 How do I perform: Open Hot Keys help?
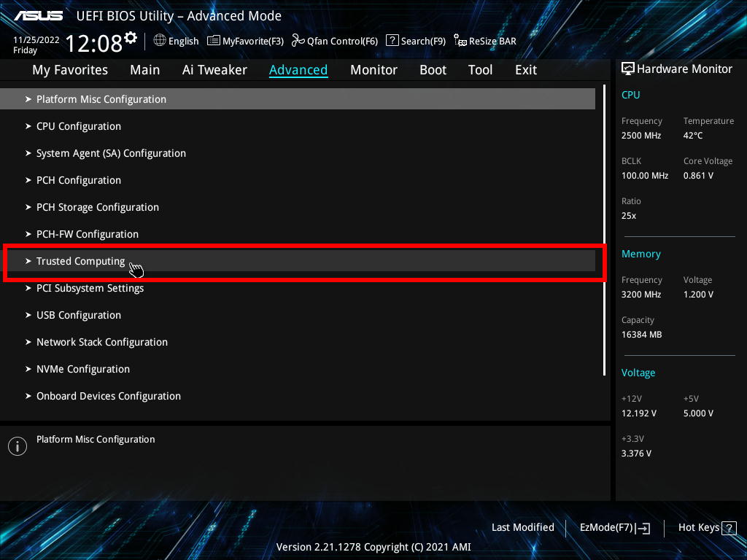pyautogui.click(x=707, y=528)
